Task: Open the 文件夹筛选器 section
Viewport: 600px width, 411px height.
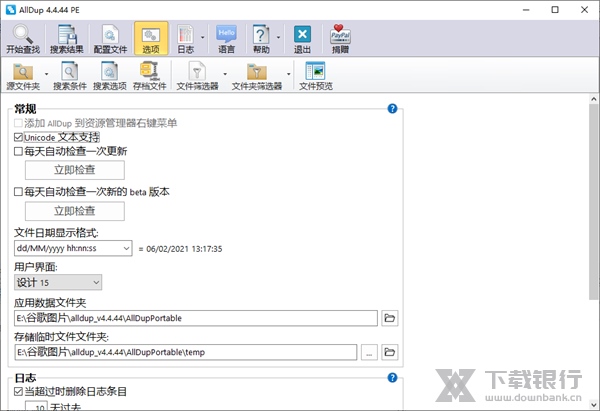Action: [x=257, y=76]
